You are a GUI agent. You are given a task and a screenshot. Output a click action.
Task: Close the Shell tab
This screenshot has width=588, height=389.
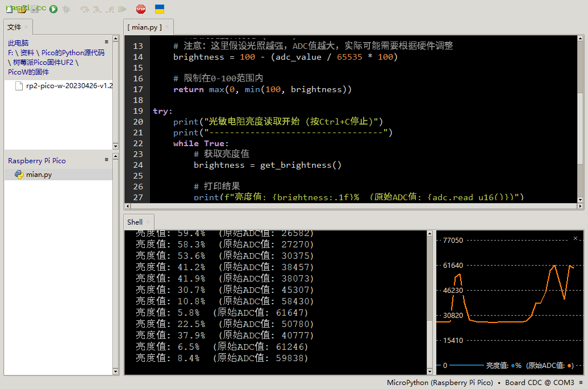click(148, 222)
